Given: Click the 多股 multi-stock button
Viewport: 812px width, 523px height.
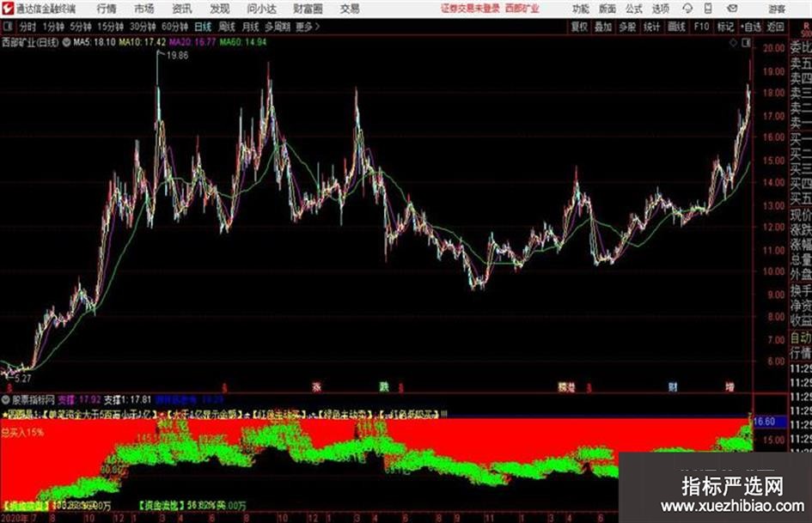Looking at the screenshot, I should (627, 27).
